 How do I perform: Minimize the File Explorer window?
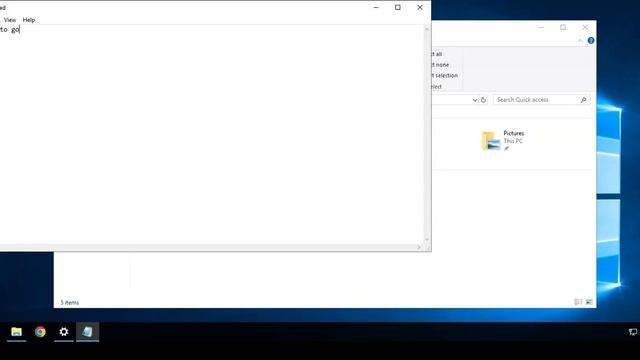541,27
